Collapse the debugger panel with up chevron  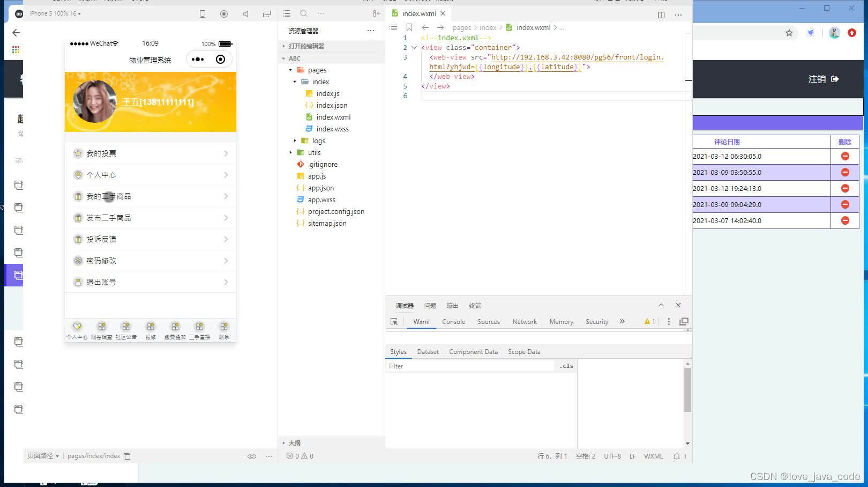click(x=661, y=305)
